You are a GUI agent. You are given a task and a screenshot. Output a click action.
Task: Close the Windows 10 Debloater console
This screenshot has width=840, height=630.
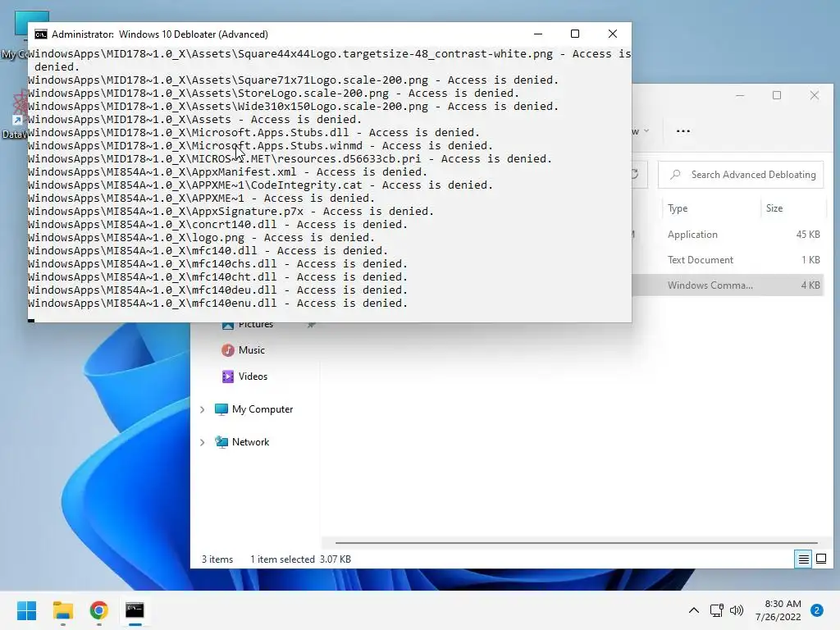point(612,34)
